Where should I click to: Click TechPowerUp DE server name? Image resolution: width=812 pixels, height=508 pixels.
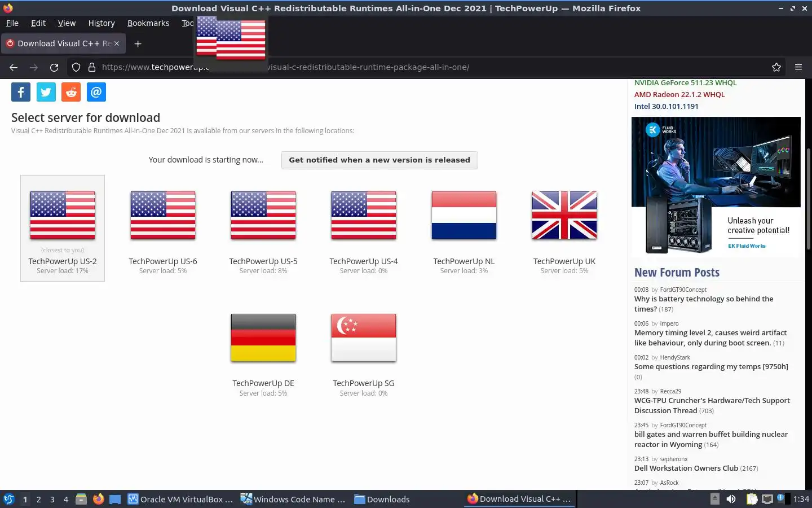[x=263, y=383]
